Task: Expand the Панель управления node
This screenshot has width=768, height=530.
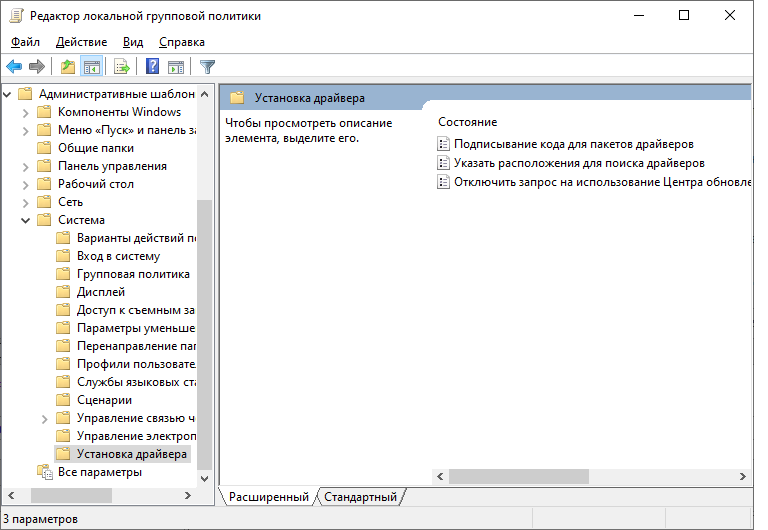Action: pos(25,167)
